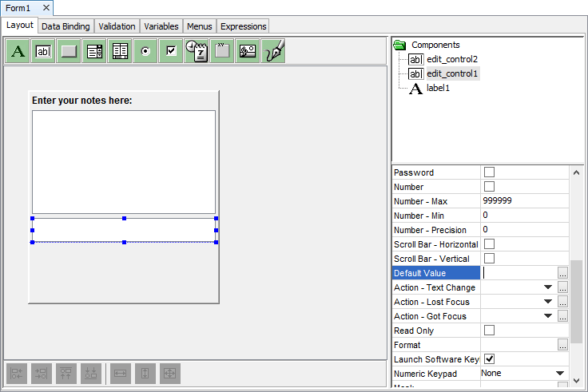Expand the Action - Text Change dropdown
588x392 pixels.
[548, 287]
